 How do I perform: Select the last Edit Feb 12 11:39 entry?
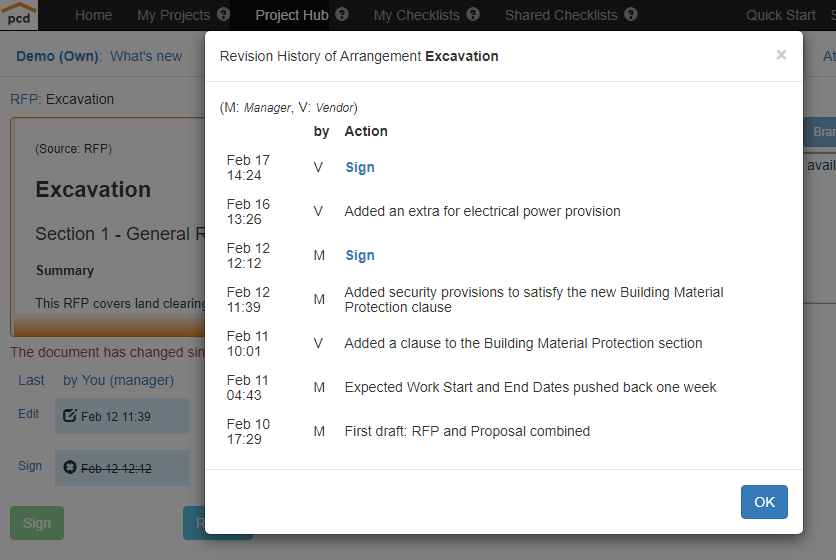click(x=122, y=416)
